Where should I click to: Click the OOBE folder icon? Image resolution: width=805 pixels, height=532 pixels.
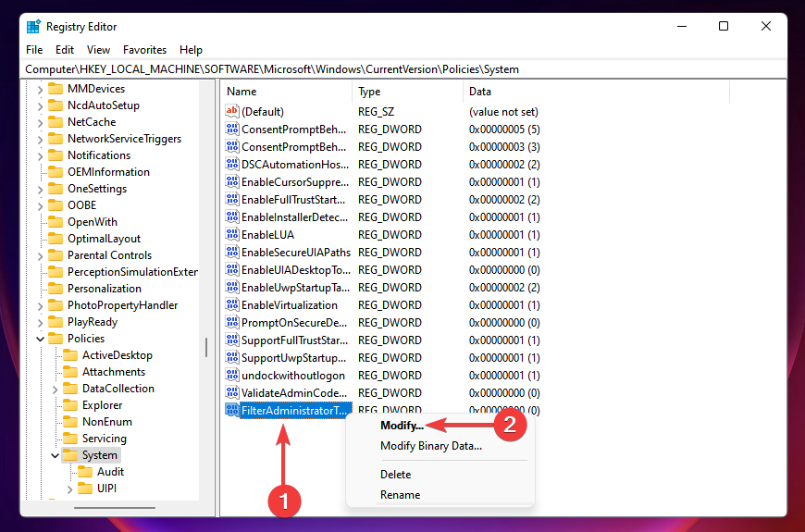(x=56, y=204)
